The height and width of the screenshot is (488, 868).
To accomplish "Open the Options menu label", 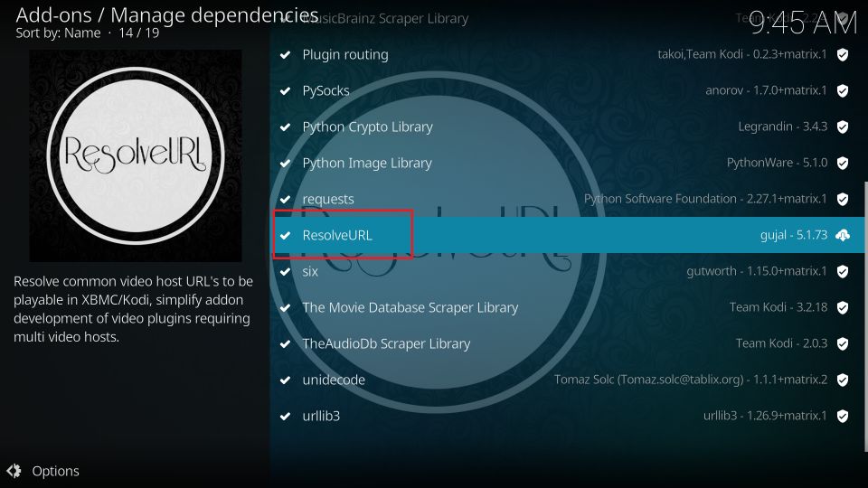I will [x=55, y=471].
